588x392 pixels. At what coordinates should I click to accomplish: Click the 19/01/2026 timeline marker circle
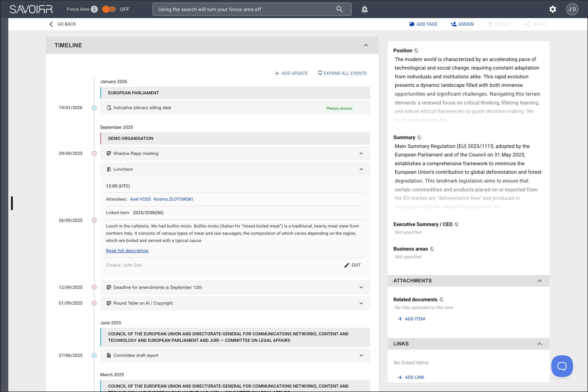94,108
